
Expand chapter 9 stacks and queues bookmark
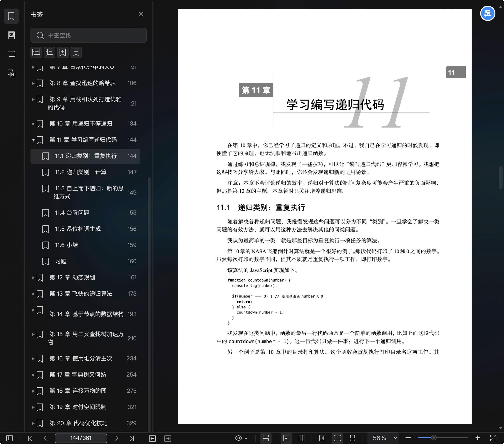[x=33, y=100]
